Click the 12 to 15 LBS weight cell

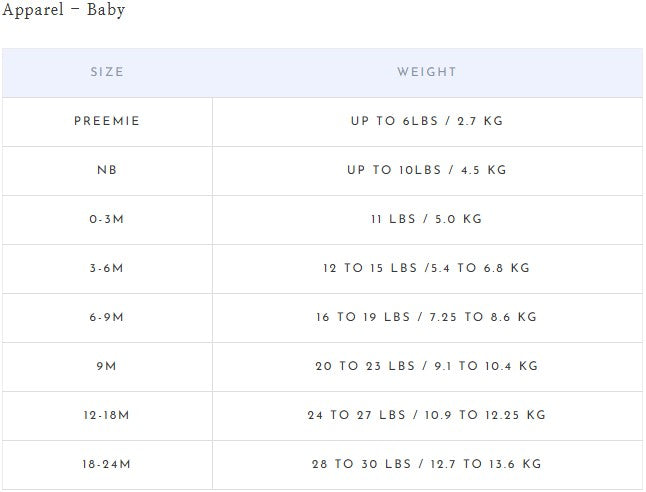pos(426,268)
